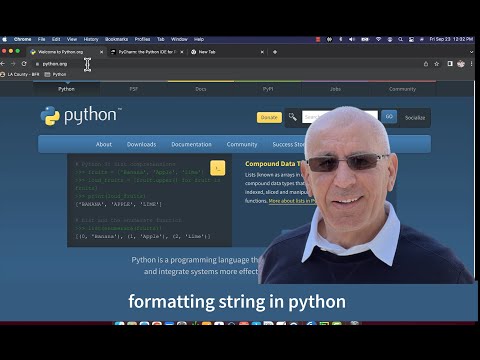
Task: Open the Chrome application menu
Action: [x=22, y=39]
